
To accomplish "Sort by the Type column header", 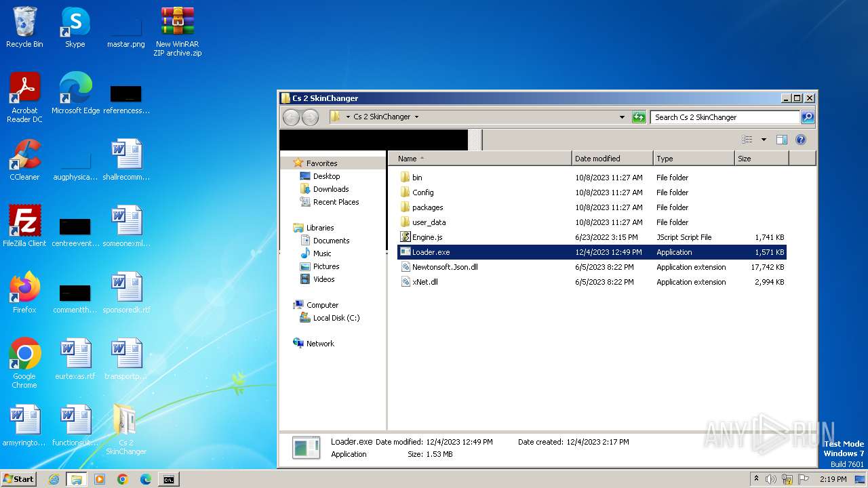I will [694, 159].
